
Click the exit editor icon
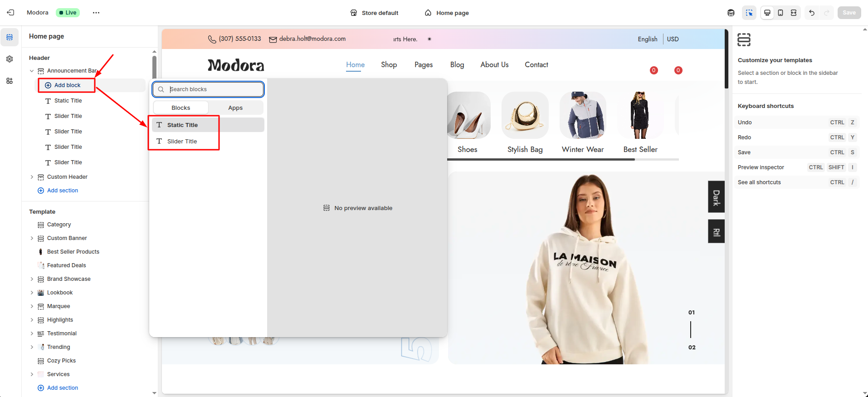tap(10, 13)
